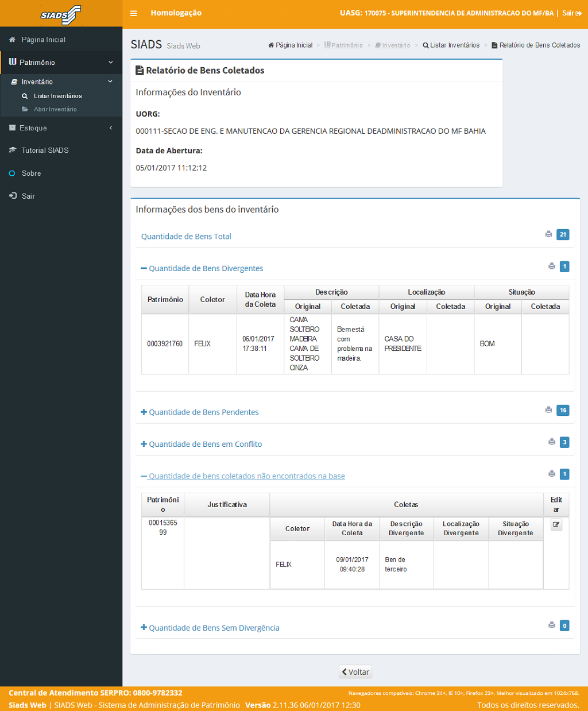Expand Quantidade de Bens Pendentes section
Image resolution: width=588 pixels, height=711 pixels.
200,412
